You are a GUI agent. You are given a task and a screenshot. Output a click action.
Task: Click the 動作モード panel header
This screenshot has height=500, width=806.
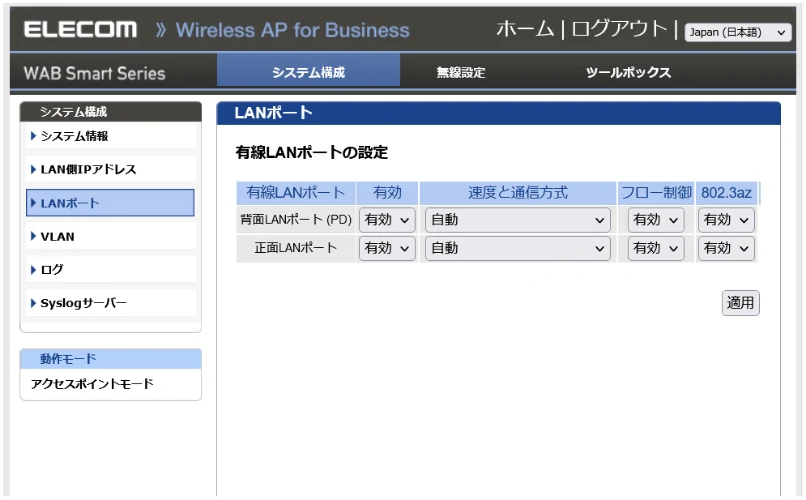111,359
